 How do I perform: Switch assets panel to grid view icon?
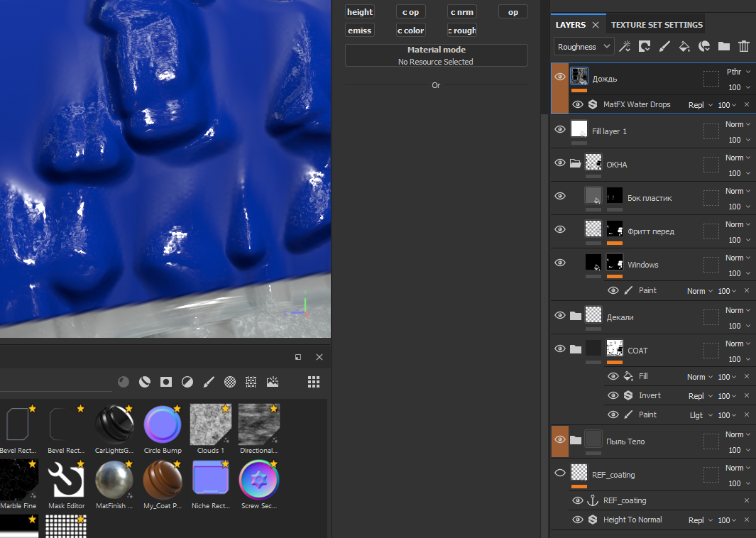tap(314, 382)
